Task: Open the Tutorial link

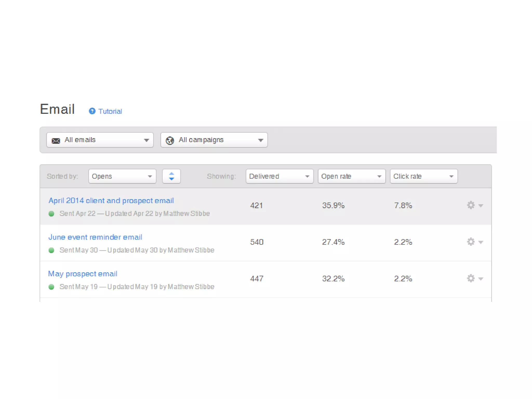Action: tap(110, 111)
